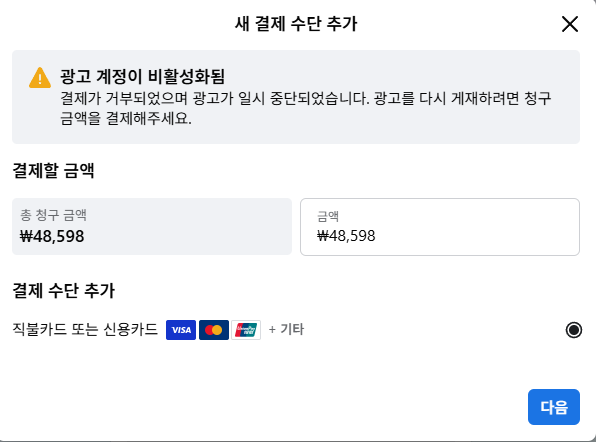Click the 결제 수단 추가 section heading
Image resolution: width=596 pixels, height=442 pixels.
point(63,291)
